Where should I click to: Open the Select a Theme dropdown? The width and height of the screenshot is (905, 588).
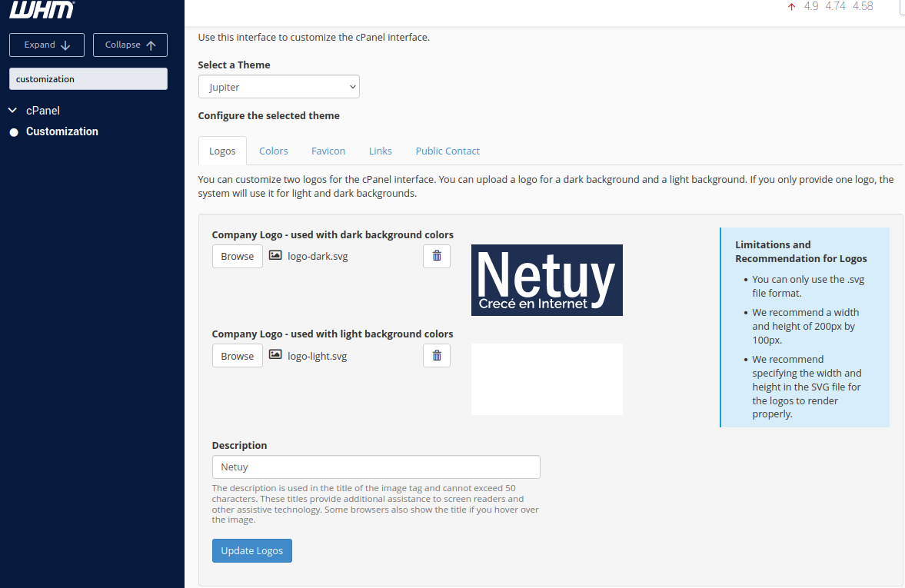click(x=279, y=87)
